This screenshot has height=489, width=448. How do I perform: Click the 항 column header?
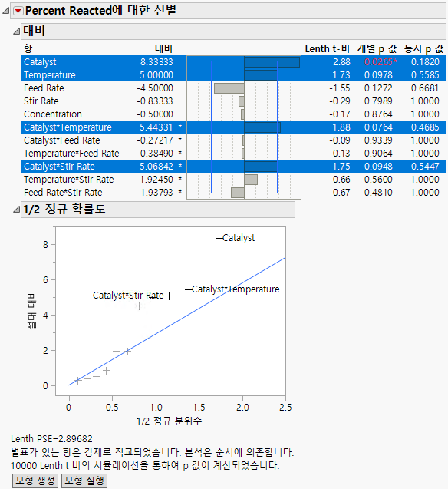(x=28, y=48)
